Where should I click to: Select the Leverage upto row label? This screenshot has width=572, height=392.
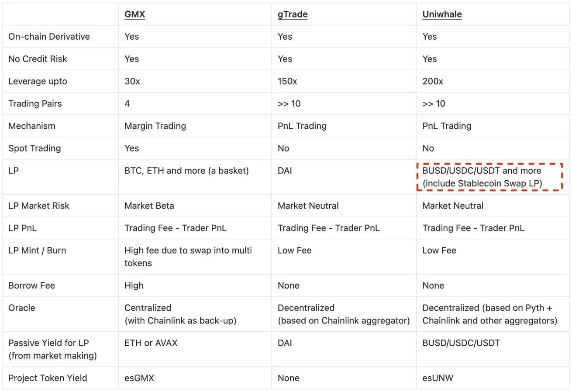click(x=38, y=82)
